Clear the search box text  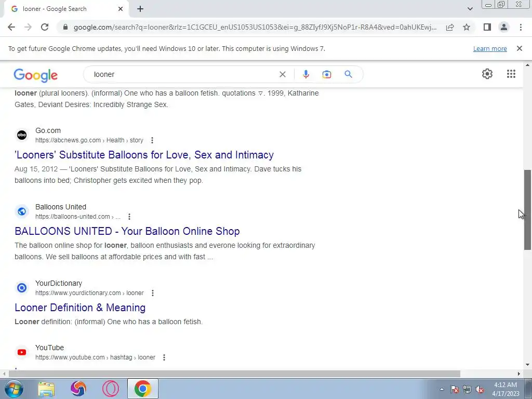[x=282, y=74]
